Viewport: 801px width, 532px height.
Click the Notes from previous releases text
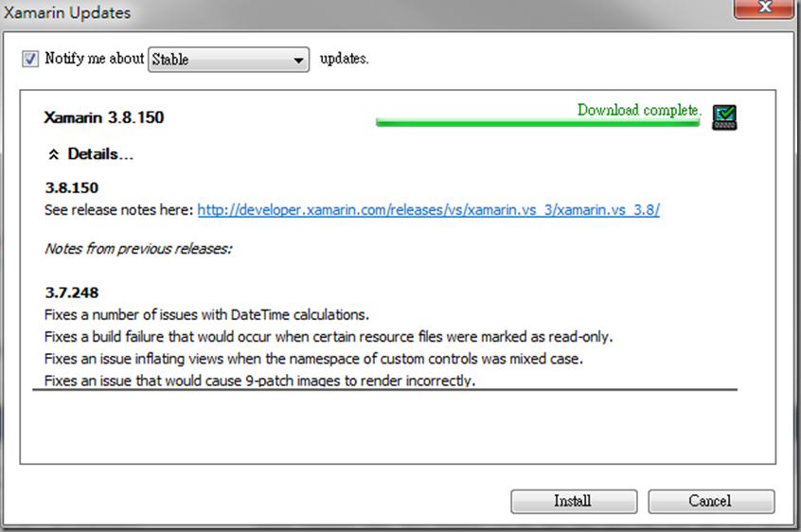(x=138, y=249)
